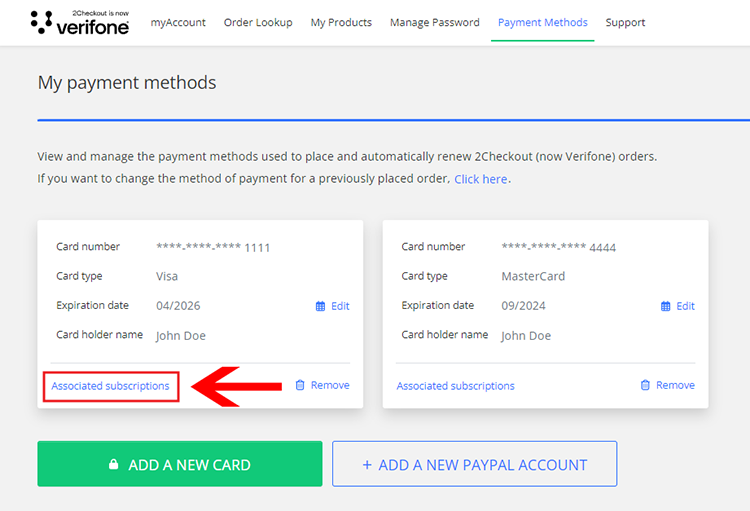Remove the MasterCard ending 4444

click(674, 385)
